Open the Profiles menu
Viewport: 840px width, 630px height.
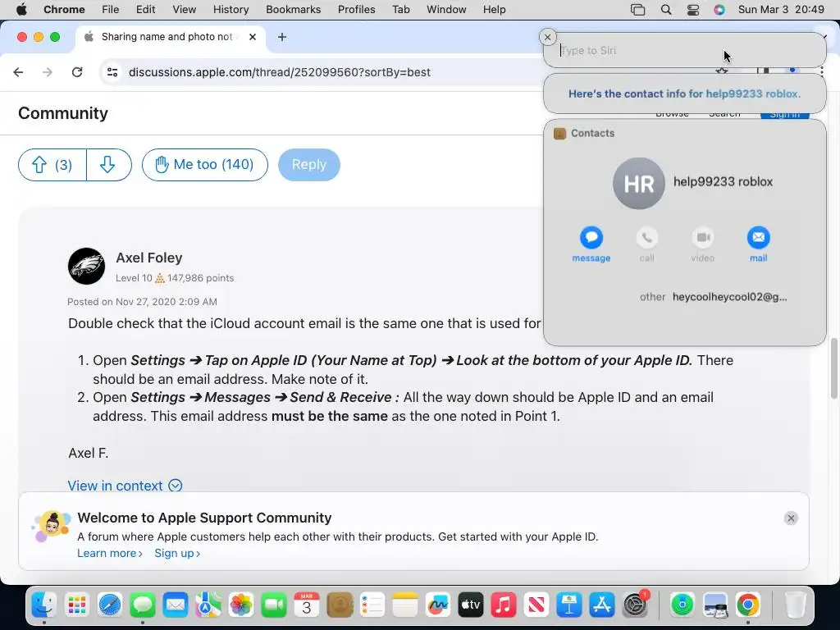click(x=356, y=10)
